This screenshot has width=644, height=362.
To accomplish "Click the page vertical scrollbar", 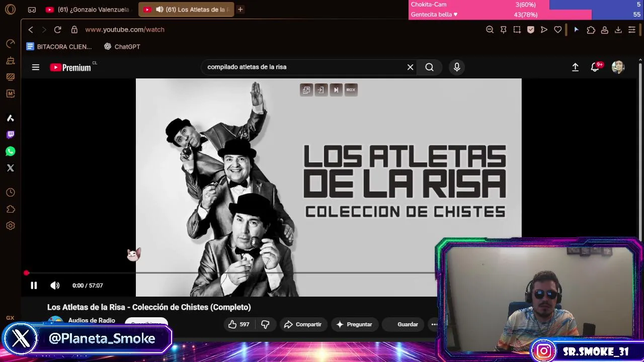I will pos(640,151).
